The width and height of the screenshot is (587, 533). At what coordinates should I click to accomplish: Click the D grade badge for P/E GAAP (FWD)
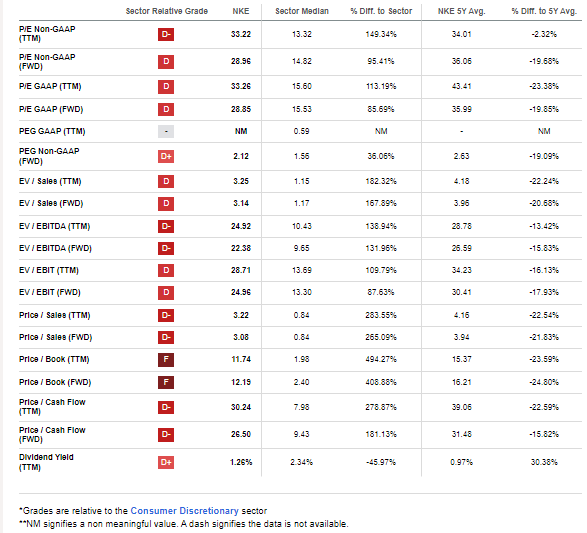(x=166, y=109)
